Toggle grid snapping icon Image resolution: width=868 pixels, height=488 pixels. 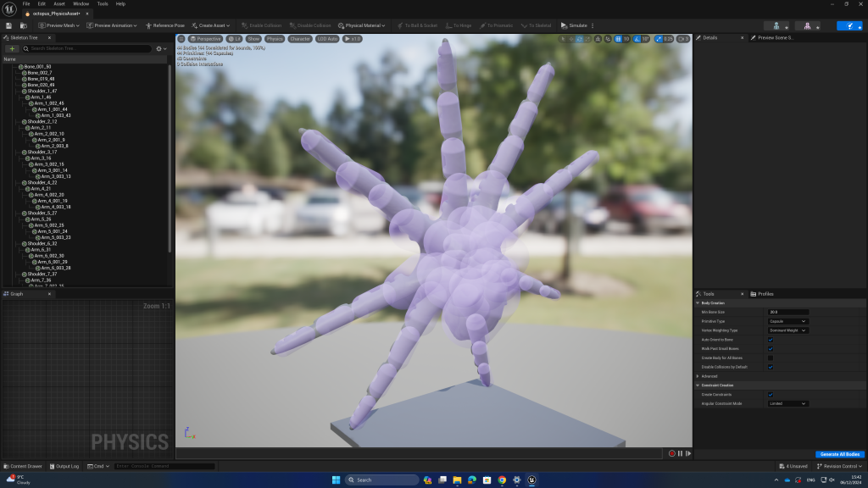618,39
